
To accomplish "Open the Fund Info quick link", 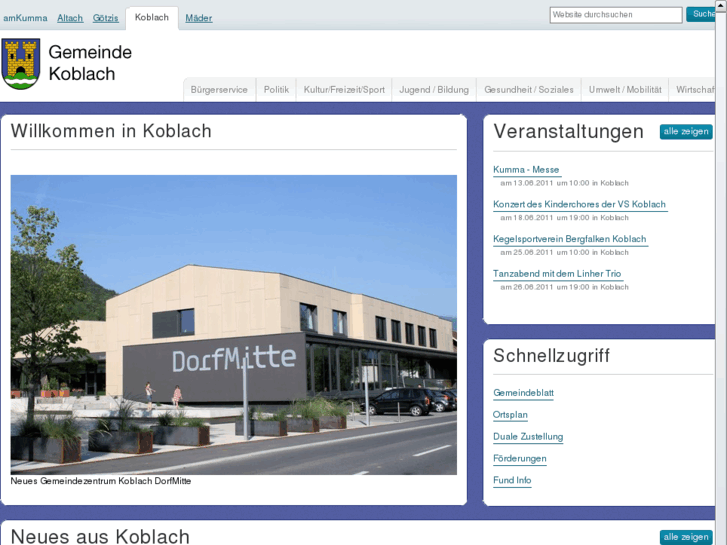I will [x=512, y=481].
